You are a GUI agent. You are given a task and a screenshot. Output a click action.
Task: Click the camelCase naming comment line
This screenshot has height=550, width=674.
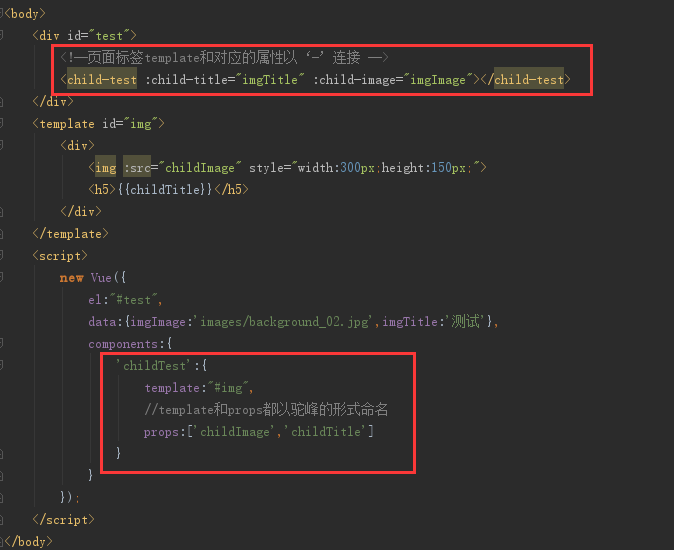click(x=266, y=409)
